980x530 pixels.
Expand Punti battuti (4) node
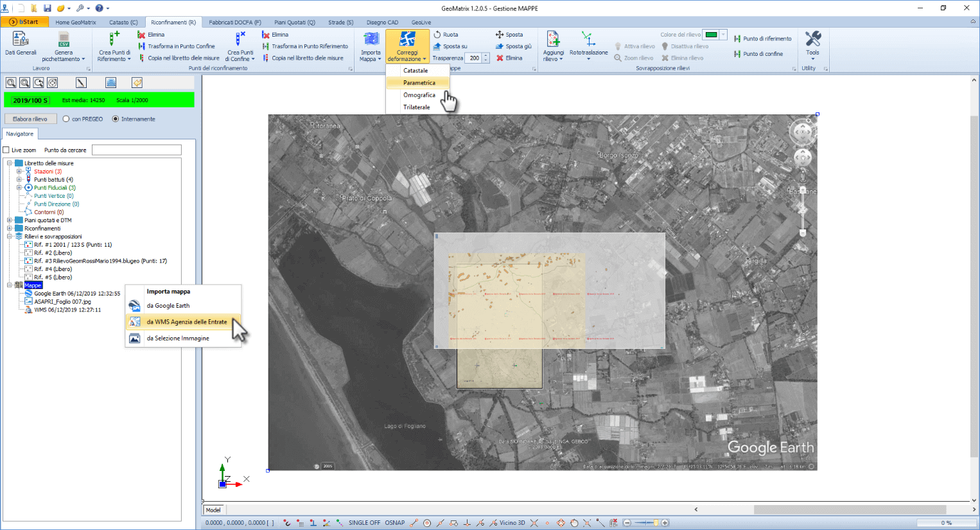click(19, 180)
